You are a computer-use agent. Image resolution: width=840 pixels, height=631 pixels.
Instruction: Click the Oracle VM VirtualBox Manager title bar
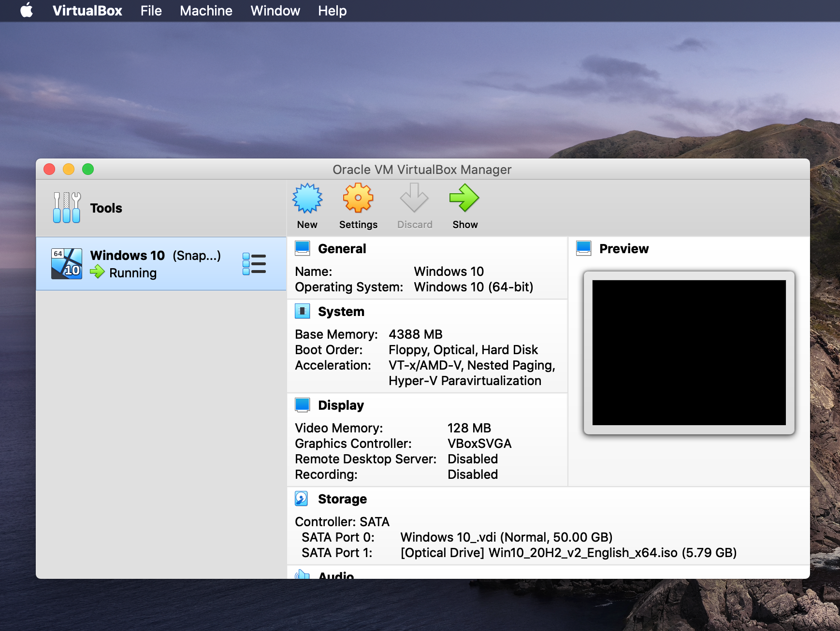pyautogui.click(x=422, y=170)
